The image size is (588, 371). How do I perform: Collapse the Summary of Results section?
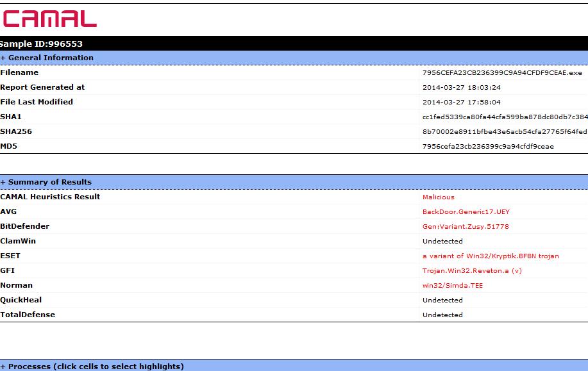coord(46,182)
